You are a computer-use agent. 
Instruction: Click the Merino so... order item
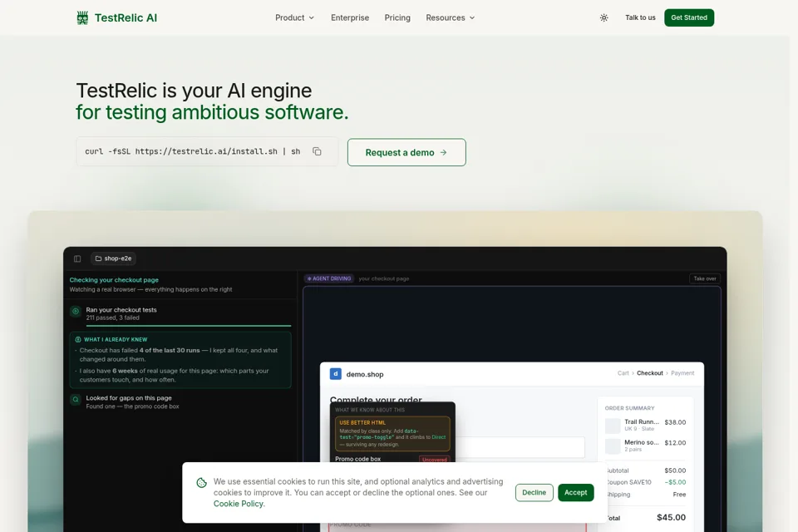pyautogui.click(x=645, y=446)
